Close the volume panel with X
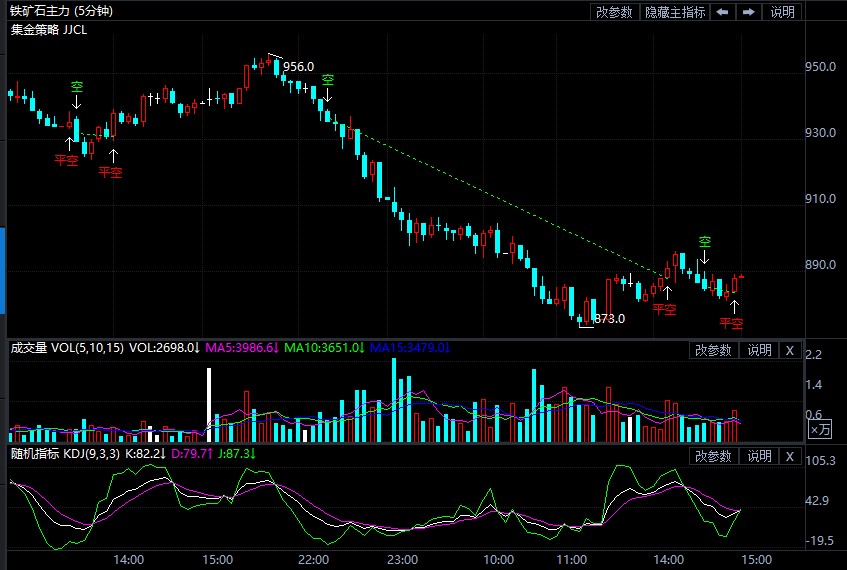 [789, 350]
